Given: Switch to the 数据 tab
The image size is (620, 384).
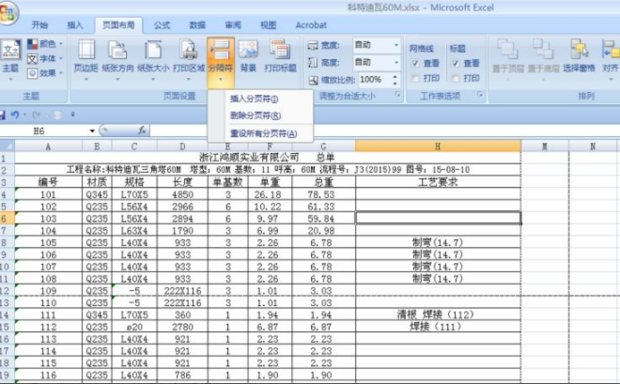Looking at the screenshot, I should point(197,25).
